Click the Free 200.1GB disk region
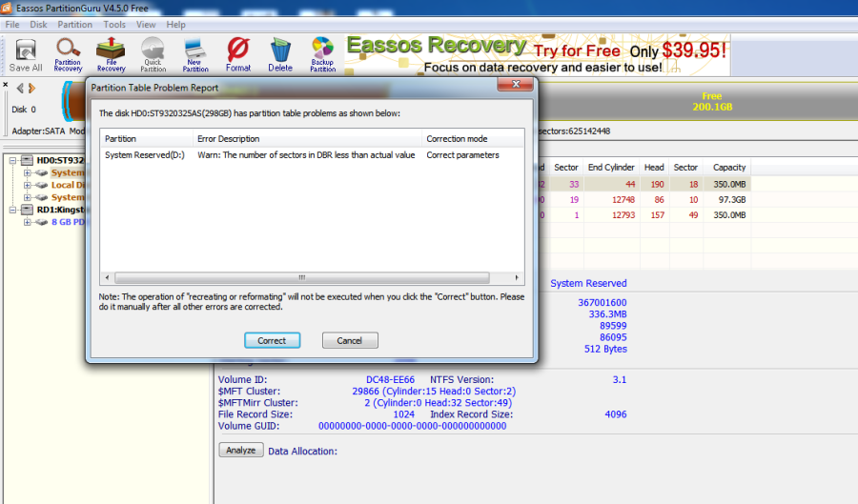858x504 pixels. (x=712, y=102)
